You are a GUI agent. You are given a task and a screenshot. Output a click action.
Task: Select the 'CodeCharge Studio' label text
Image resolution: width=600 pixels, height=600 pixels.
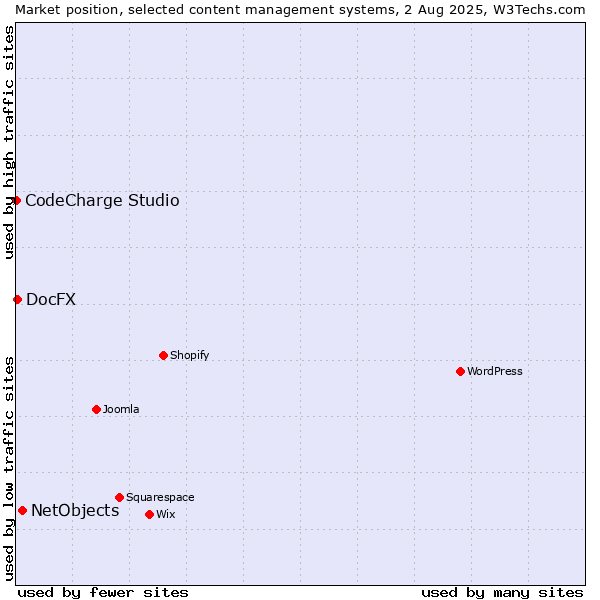102,201
